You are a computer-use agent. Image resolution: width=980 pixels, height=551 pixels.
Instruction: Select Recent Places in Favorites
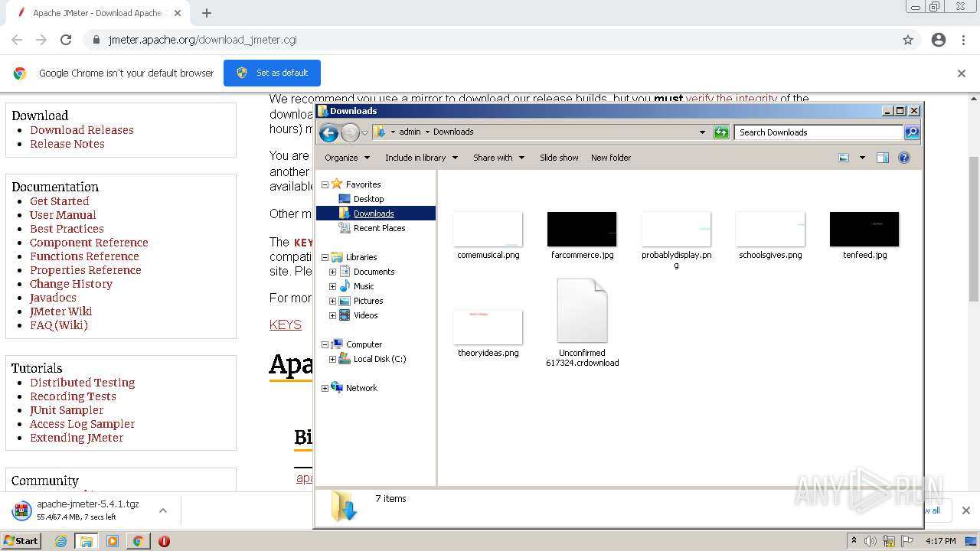pos(379,228)
